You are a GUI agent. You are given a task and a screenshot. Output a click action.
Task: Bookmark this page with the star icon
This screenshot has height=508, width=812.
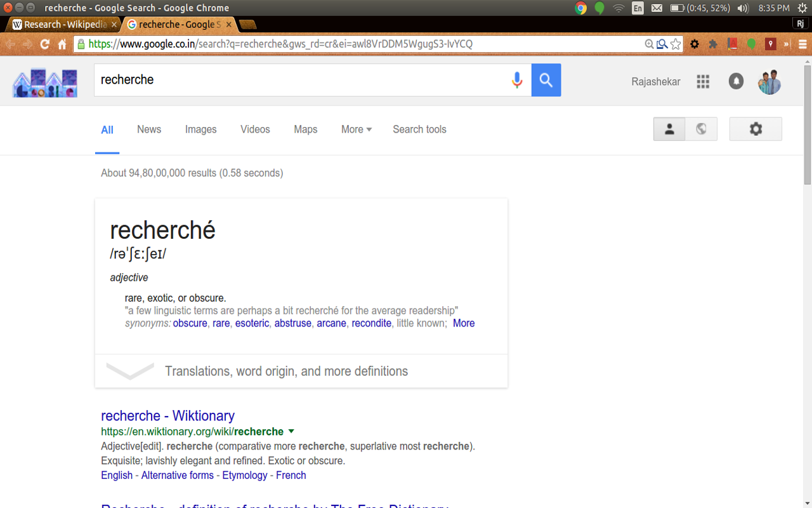pos(676,44)
